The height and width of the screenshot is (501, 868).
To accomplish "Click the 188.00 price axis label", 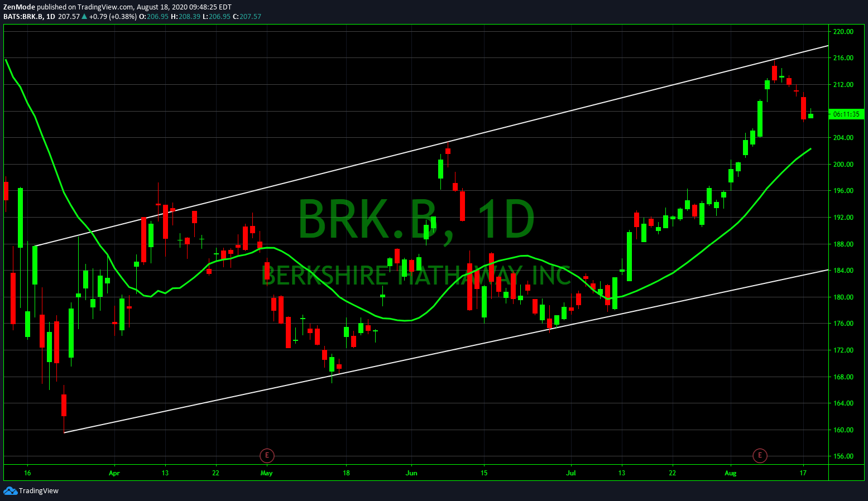I will 843,244.
